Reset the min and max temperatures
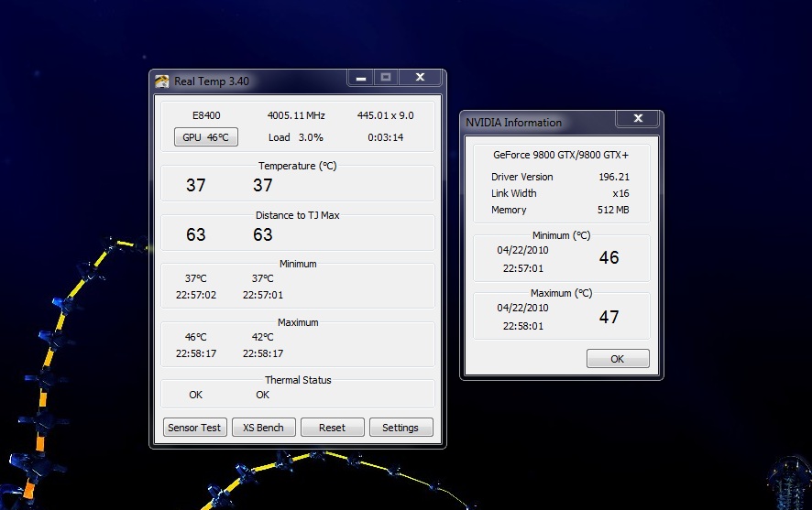Screen dimensions: 812x510 point(332,428)
